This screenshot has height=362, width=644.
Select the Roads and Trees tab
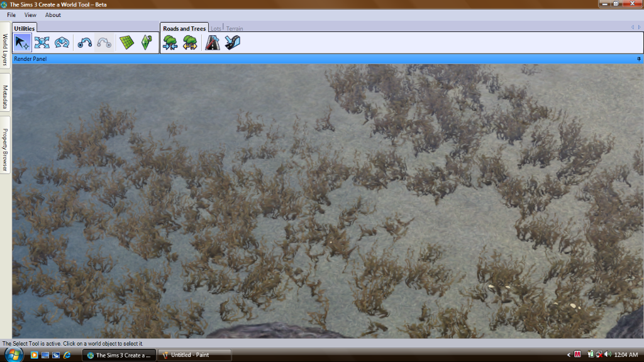[184, 28]
